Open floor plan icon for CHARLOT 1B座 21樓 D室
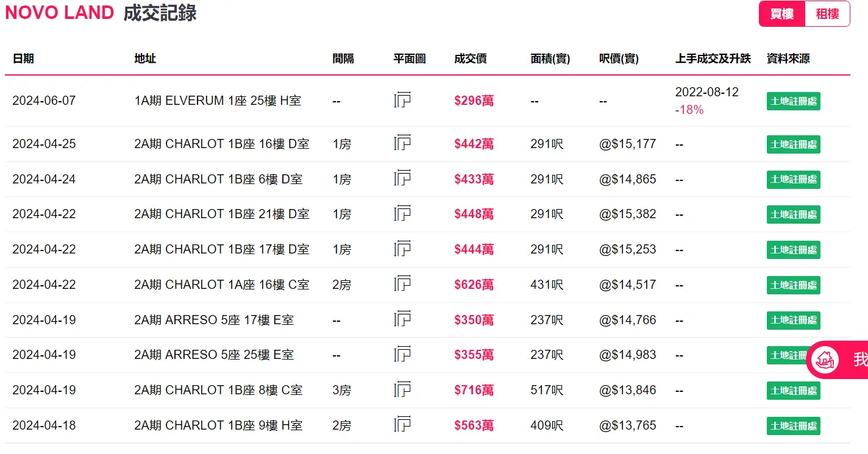868x454 pixels. pyautogui.click(x=402, y=213)
